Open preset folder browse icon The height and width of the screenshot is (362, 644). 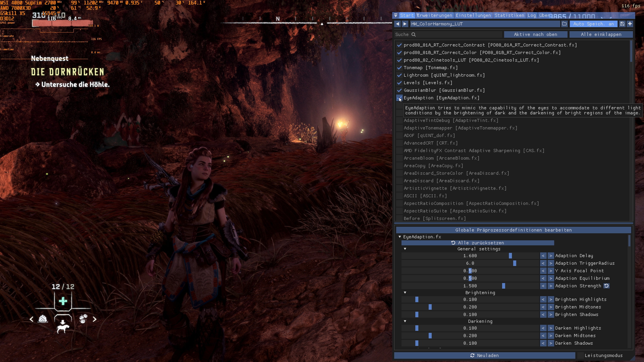pos(564,24)
